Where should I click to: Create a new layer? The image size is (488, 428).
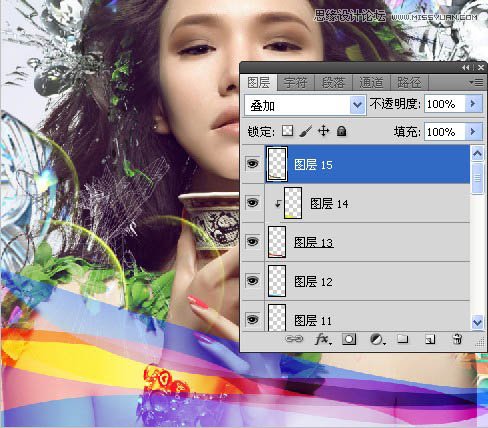click(x=430, y=340)
